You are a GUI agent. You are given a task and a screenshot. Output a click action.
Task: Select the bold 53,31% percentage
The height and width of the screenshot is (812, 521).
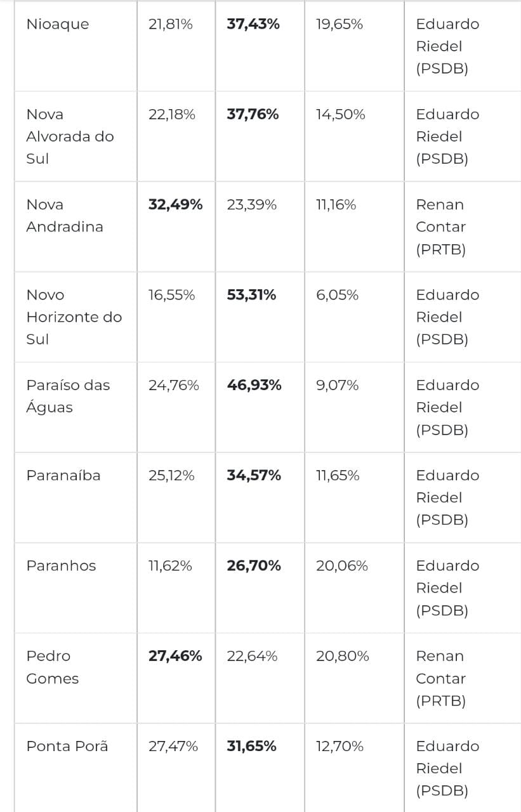point(251,295)
